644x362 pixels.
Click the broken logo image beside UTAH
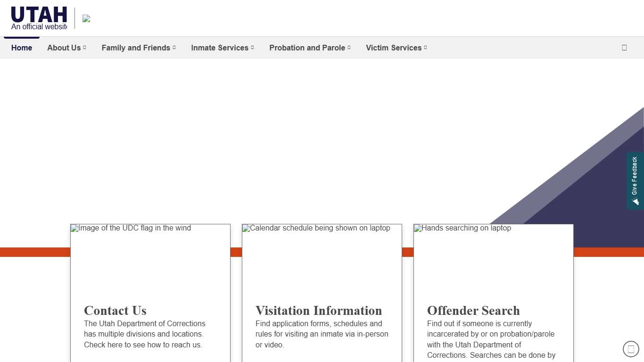[86, 18]
